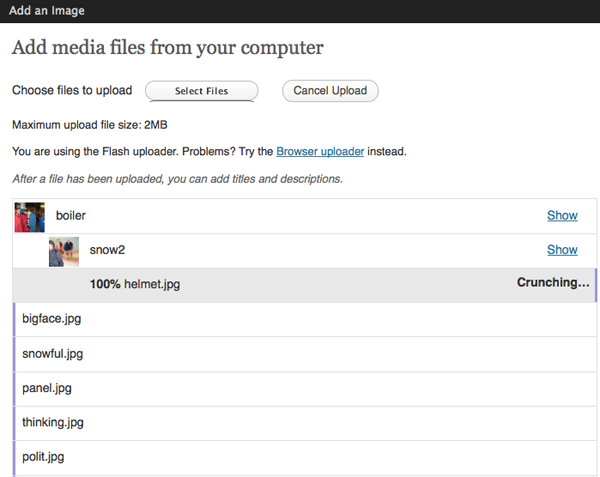Viewport: 600px width, 477px height.
Task: Click the Crunching… status text
Action: (553, 283)
